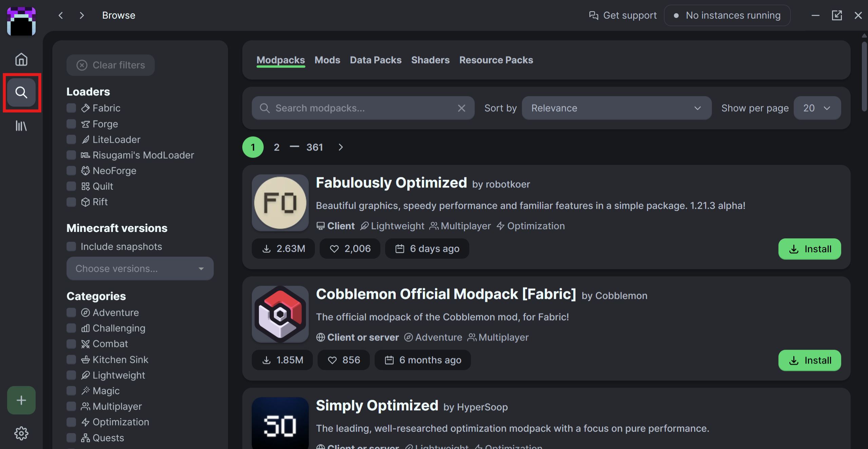Viewport: 868px width, 449px height.
Task: Open Fabulously Optimized FO icon
Action: coord(280,203)
